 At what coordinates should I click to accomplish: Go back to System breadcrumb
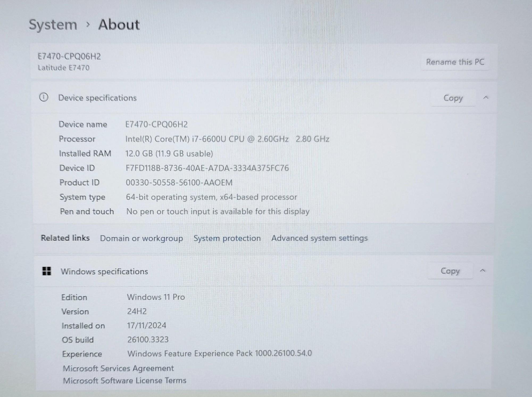coord(53,25)
